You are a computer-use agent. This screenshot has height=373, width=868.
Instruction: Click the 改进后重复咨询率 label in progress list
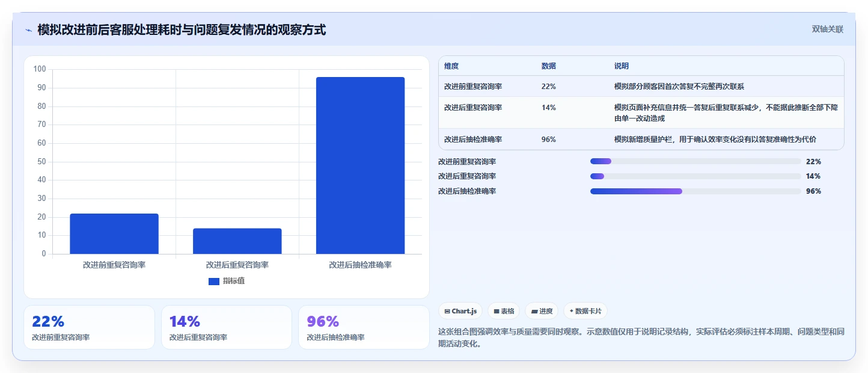467,176
